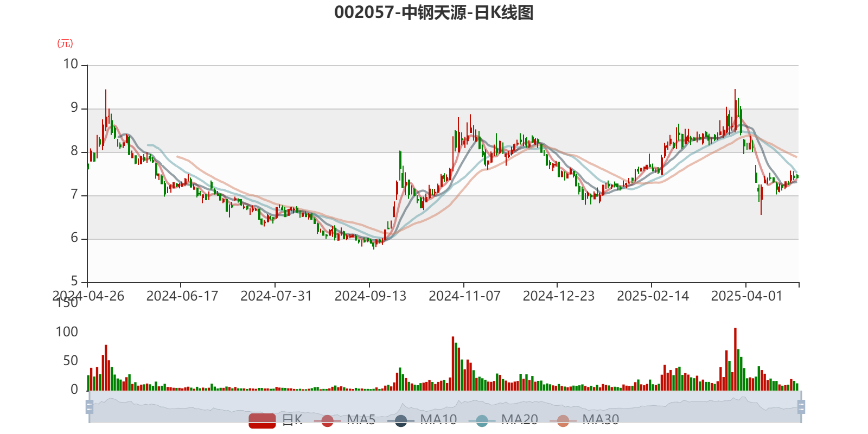Click the price axis label 10

(71, 64)
